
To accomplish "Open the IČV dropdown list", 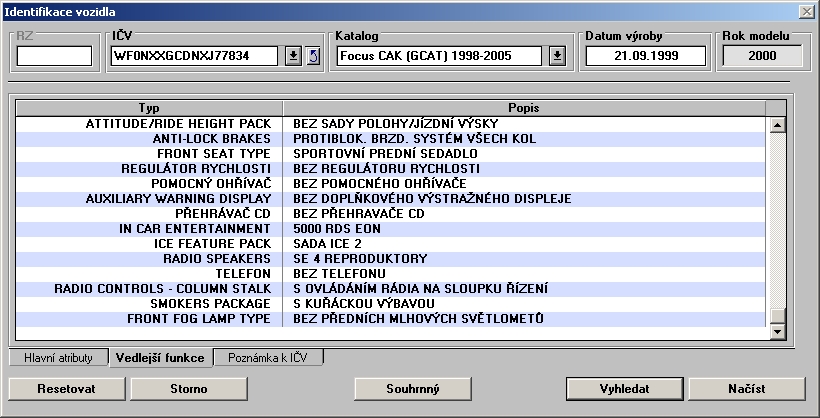I will tap(293, 55).
